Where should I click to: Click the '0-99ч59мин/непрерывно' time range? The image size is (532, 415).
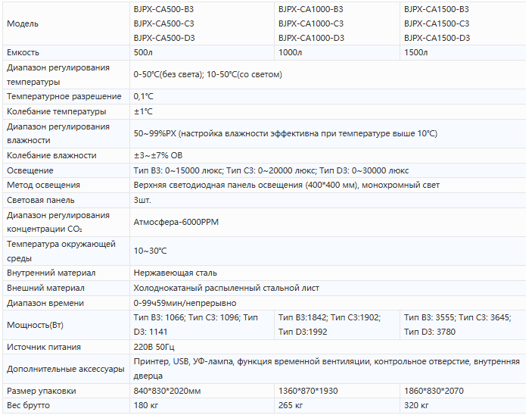click(185, 303)
